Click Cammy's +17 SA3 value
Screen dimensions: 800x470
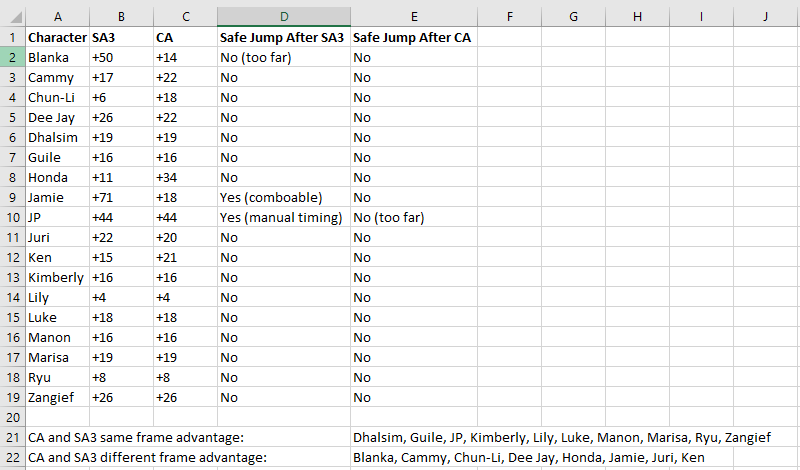tap(121, 77)
